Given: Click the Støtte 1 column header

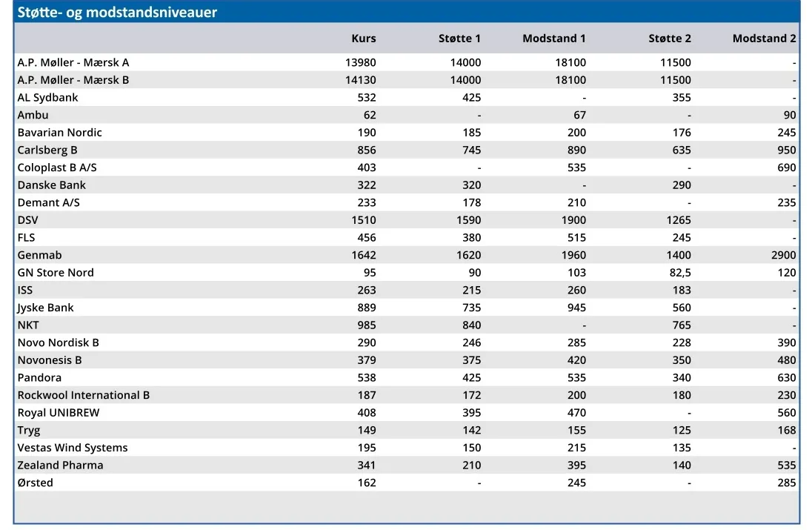Looking at the screenshot, I should (459, 39).
